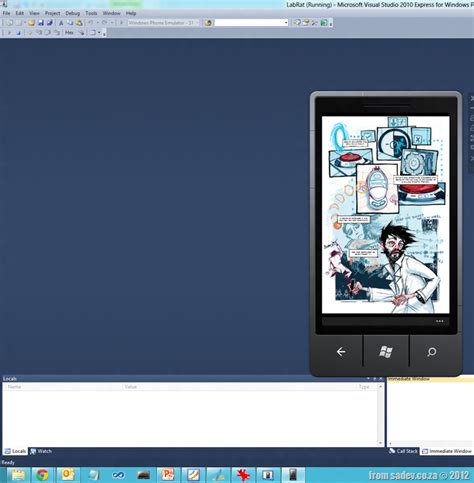Open the Window menu

pyautogui.click(x=111, y=13)
